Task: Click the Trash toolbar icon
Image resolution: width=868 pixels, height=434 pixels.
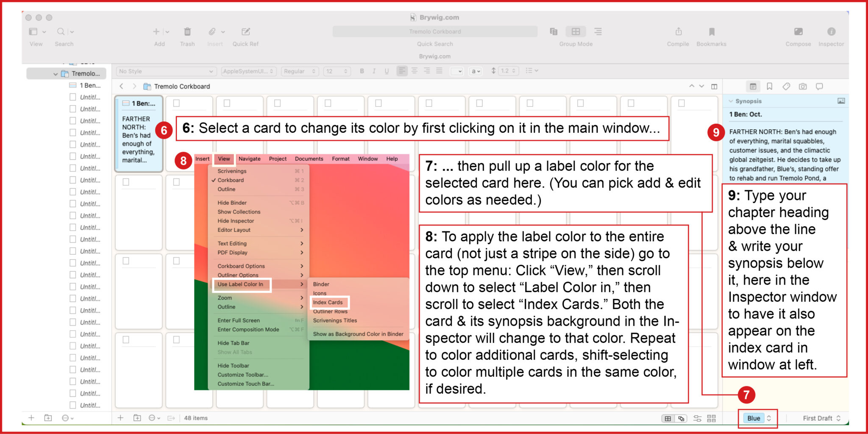Action: (187, 32)
